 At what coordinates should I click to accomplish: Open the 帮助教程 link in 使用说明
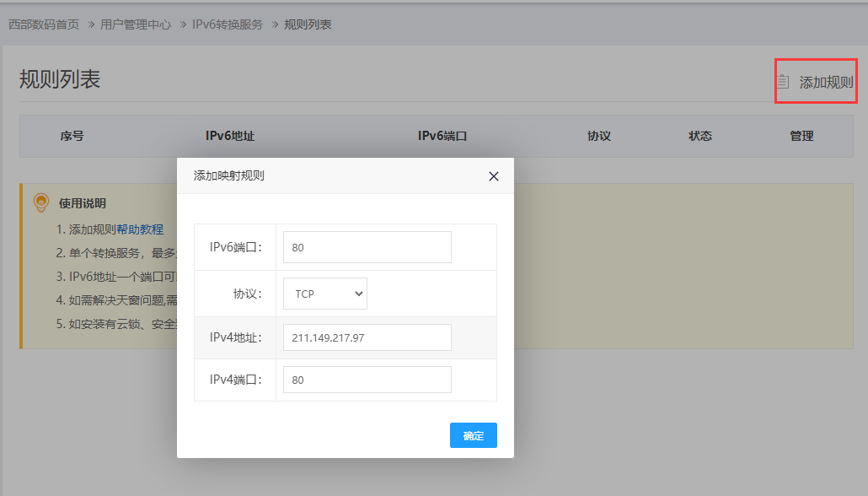coord(140,229)
